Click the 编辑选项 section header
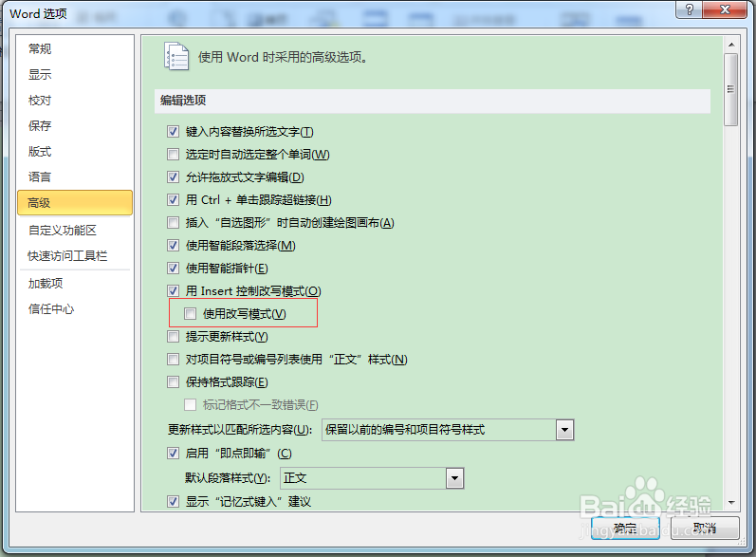The width and height of the screenshot is (756, 557). tap(432, 101)
